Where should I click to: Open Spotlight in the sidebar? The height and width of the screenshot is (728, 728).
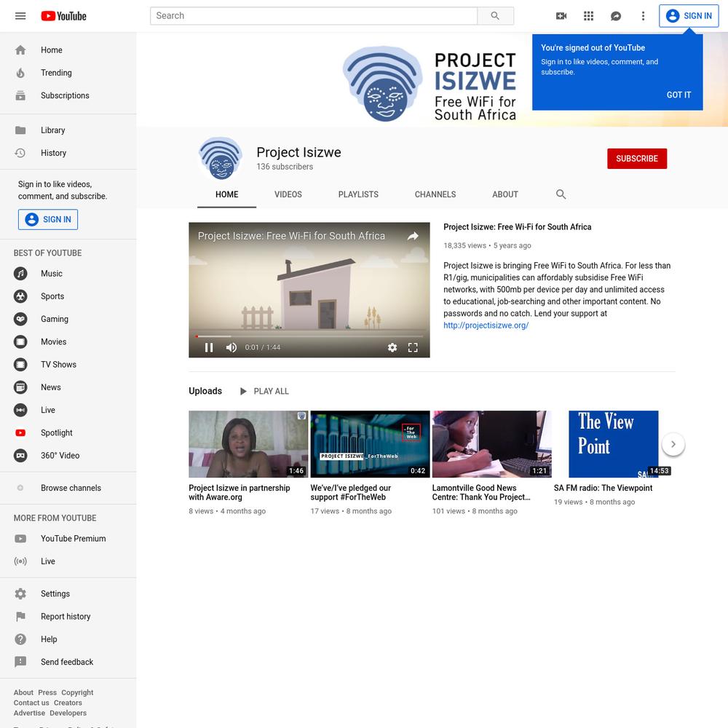pyautogui.click(x=68, y=433)
